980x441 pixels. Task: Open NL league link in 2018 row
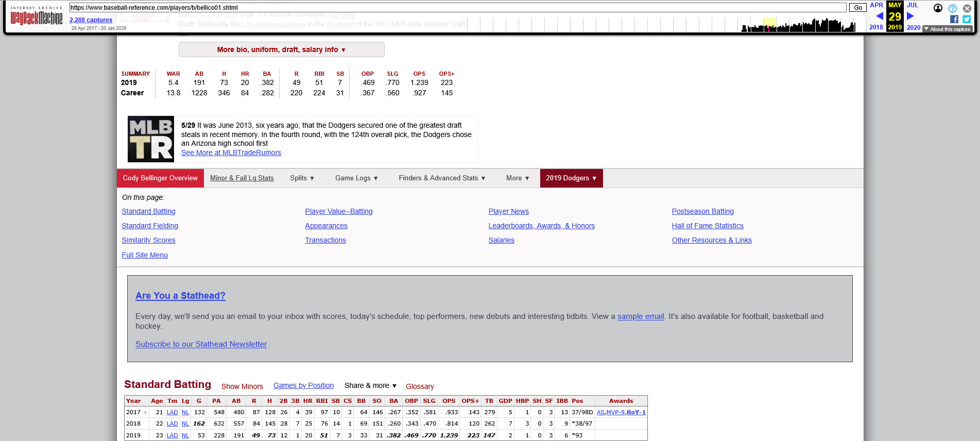point(185,423)
